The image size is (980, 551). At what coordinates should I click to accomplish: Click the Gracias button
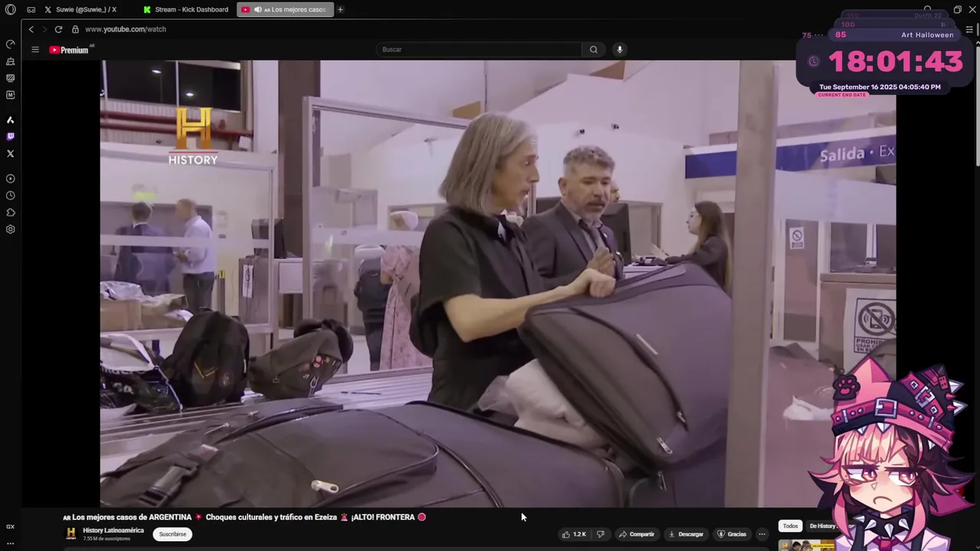click(732, 534)
